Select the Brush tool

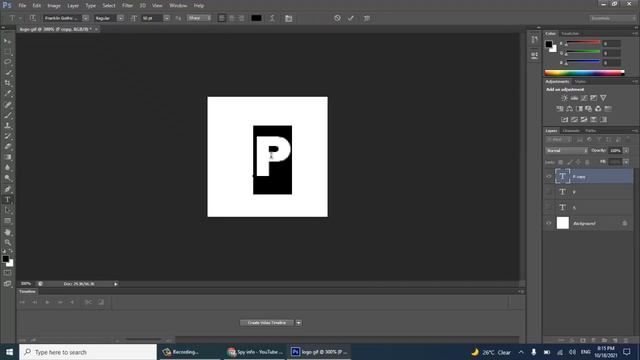[7, 115]
